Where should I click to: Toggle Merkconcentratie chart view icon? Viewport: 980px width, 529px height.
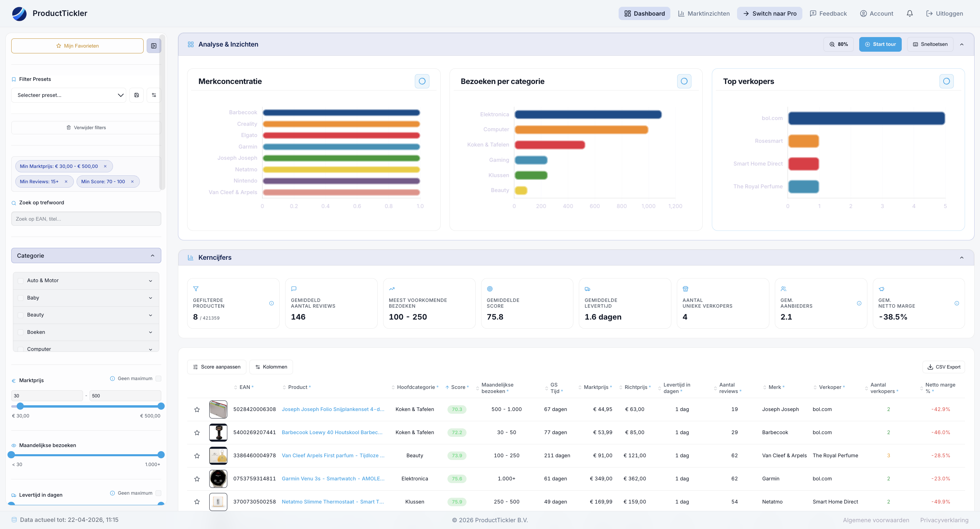pos(422,81)
